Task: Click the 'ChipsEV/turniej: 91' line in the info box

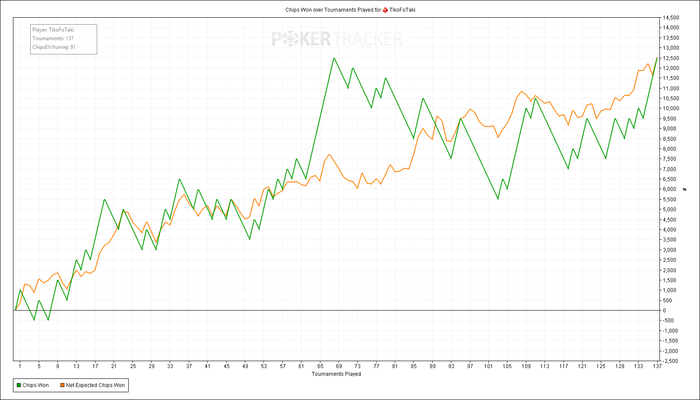Action: coord(54,47)
